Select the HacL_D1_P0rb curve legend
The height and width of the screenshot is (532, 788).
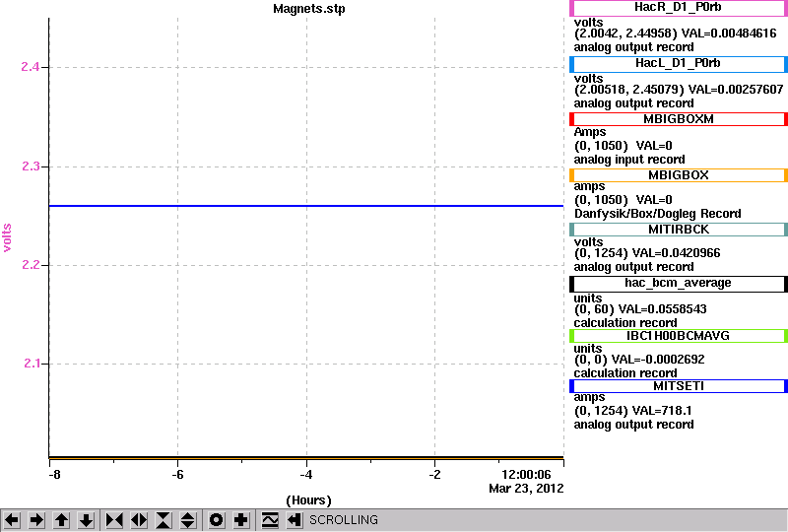click(x=678, y=64)
